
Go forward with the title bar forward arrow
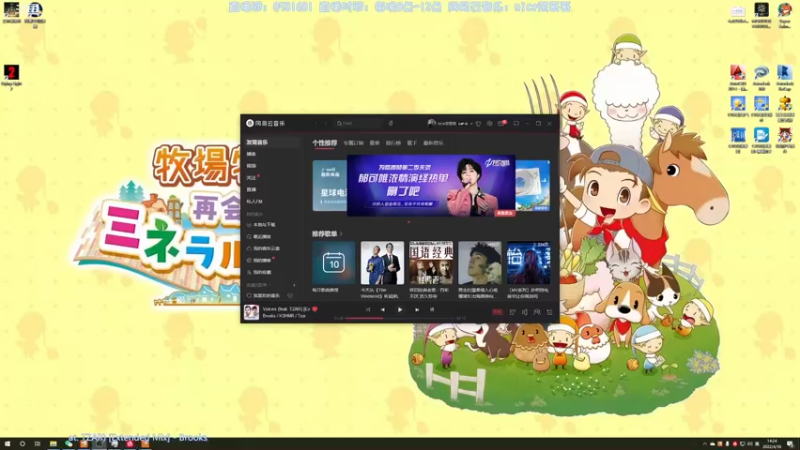pos(326,123)
